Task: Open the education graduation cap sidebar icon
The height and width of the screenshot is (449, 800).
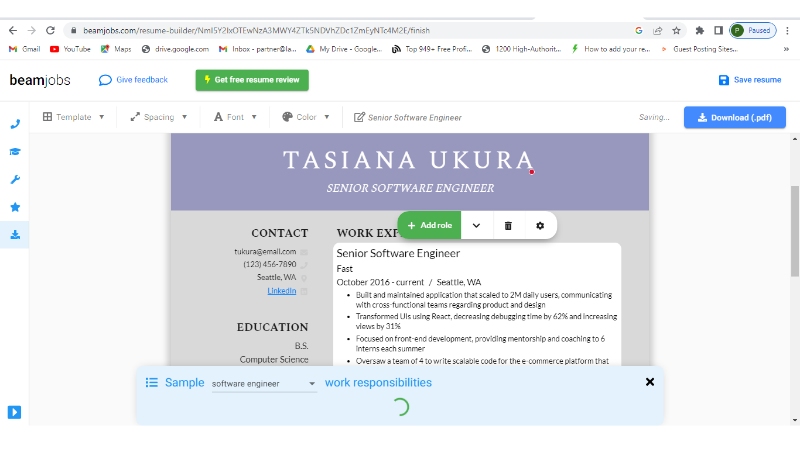Action: (x=15, y=152)
